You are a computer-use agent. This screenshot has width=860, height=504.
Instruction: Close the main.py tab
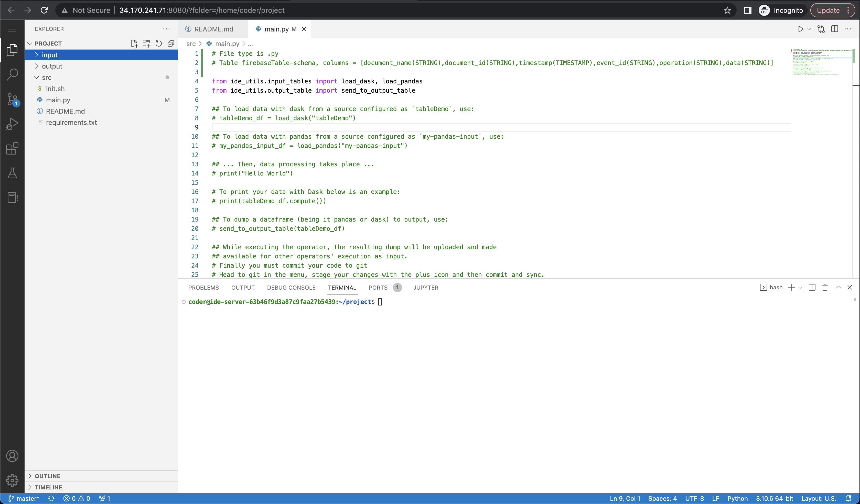(x=304, y=29)
